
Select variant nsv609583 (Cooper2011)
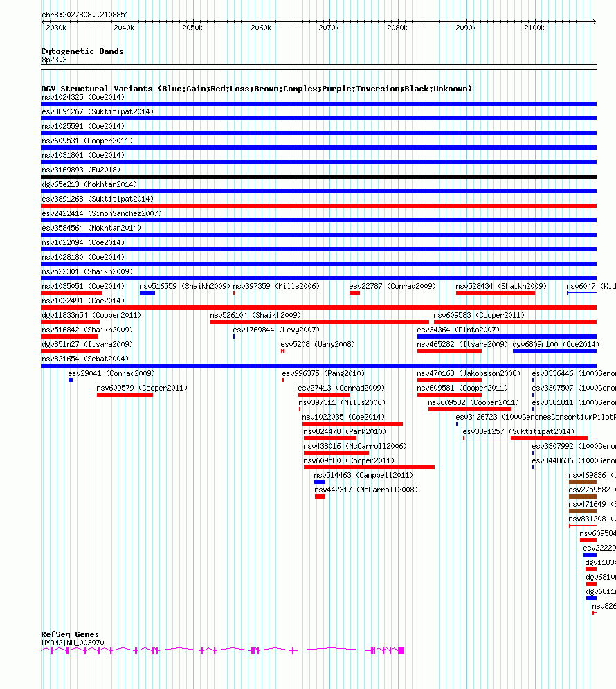click(515, 322)
